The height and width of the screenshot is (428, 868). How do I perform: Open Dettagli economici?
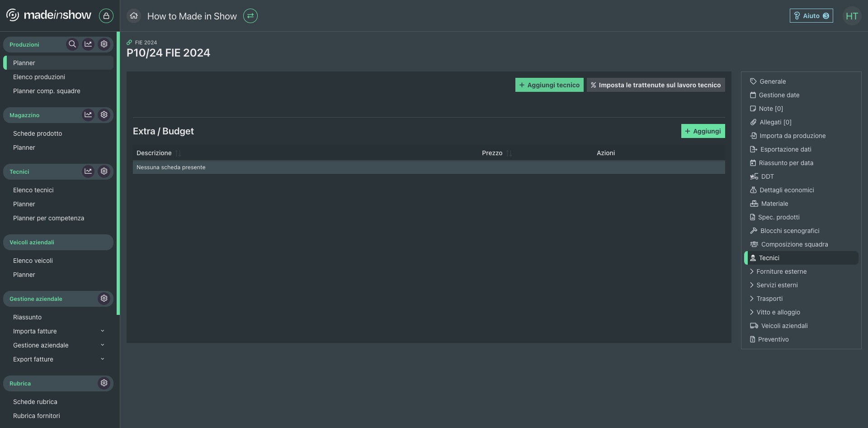[782, 190]
